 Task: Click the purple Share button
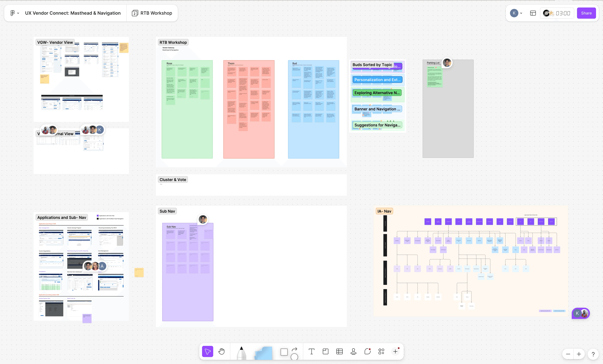586,13
